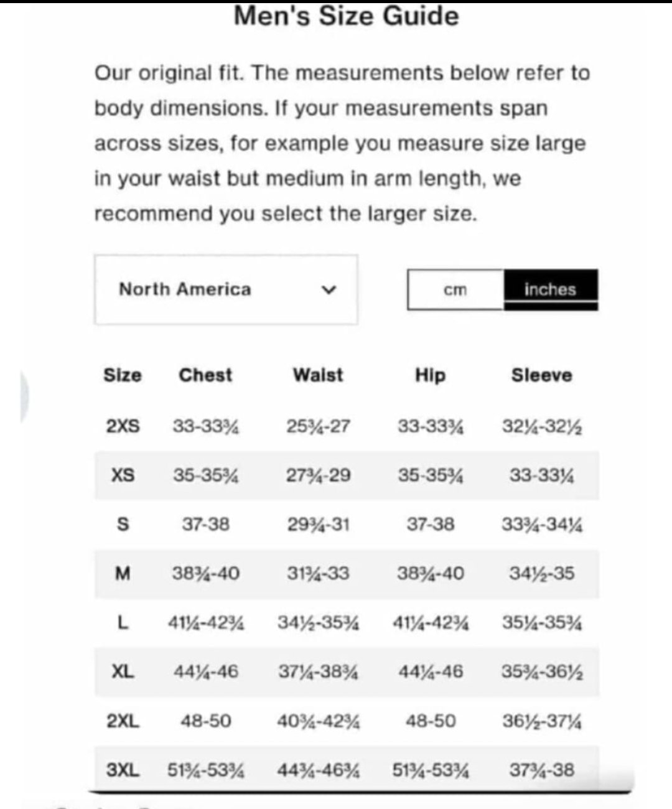Viewport: 672px width, 809px height.
Task: Open the North America region dropdown
Action: coord(225,289)
